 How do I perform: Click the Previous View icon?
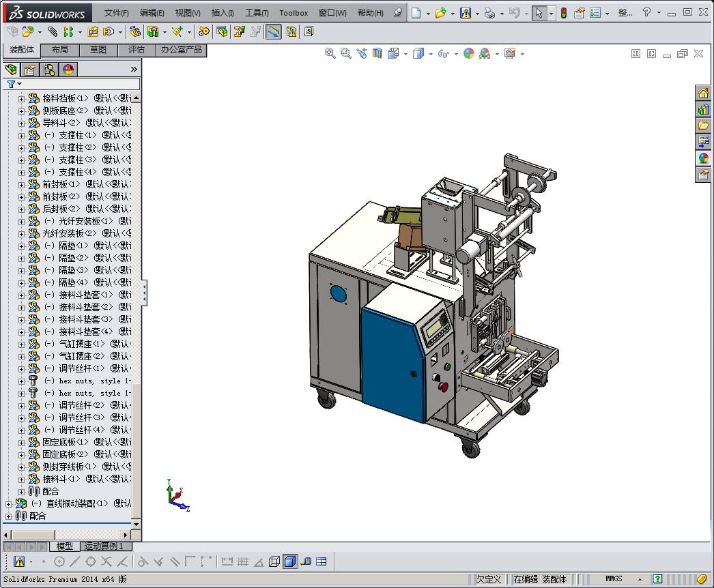pos(362,54)
